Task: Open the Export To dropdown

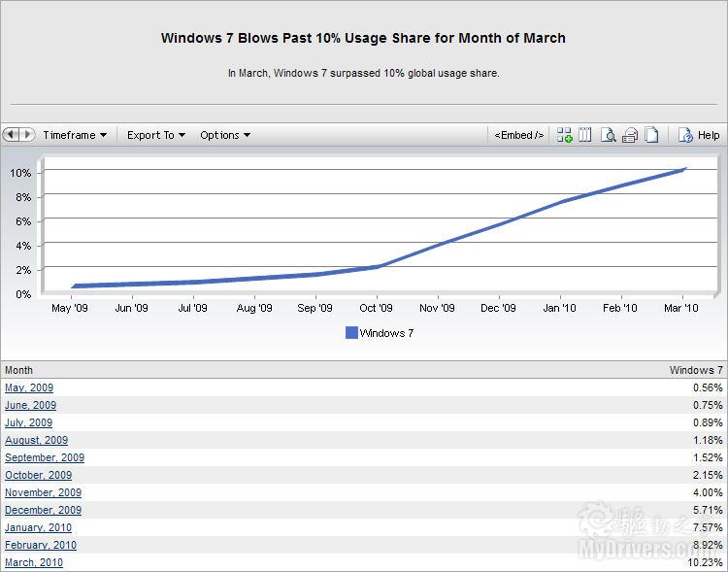Action: [x=156, y=135]
